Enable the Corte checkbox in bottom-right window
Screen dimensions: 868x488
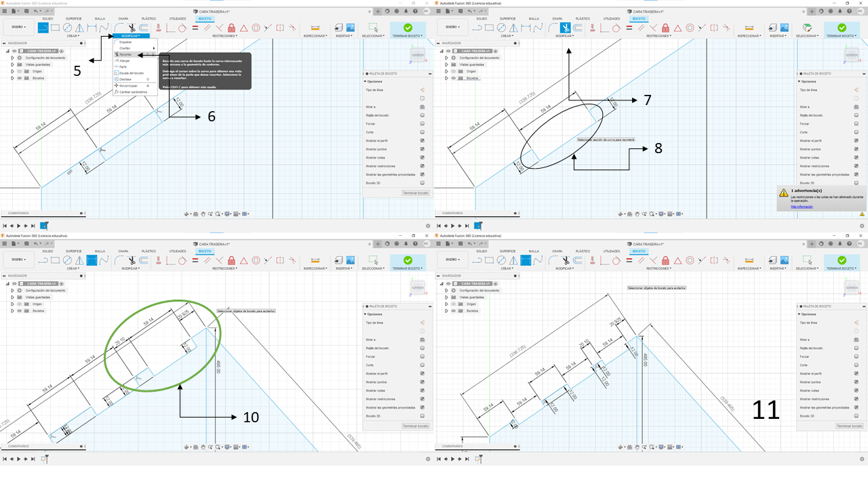(x=856, y=365)
